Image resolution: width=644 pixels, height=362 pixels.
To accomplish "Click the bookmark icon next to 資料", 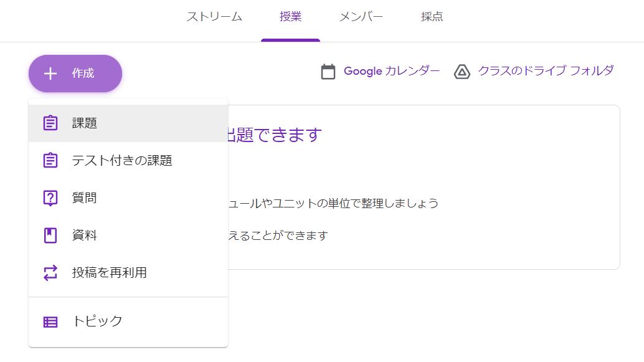I will click(50, 235).
